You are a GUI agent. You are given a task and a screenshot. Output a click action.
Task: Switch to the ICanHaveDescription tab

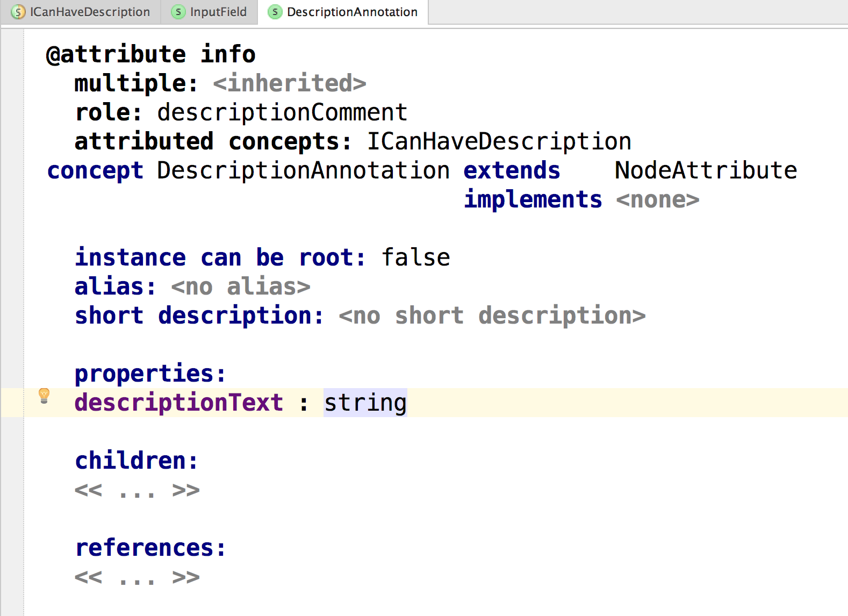pos(89,12)
